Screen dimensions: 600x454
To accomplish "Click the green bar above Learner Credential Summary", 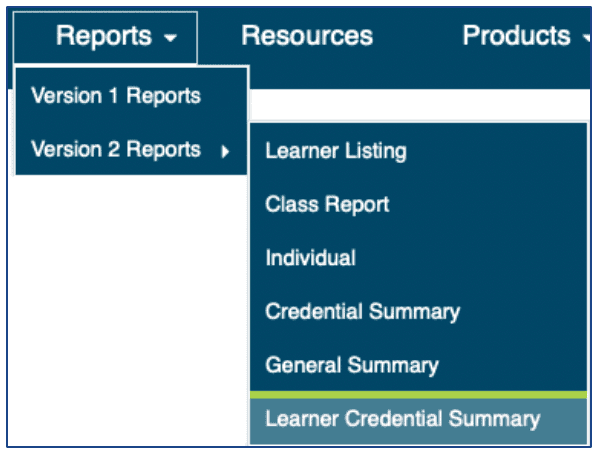I will (x=418, y=395).
